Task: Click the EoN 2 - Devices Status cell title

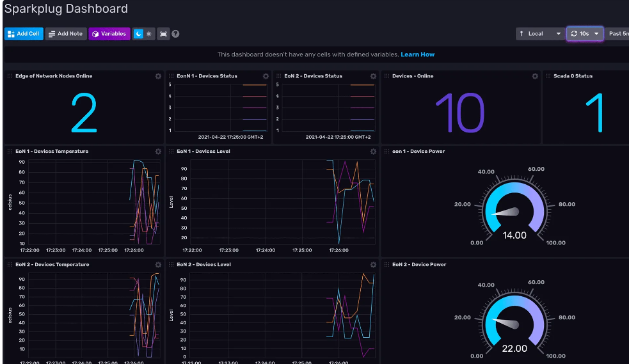Action: pos(313,75)
